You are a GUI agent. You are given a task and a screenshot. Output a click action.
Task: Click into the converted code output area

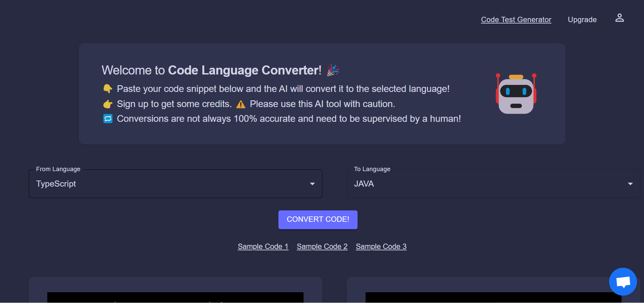click(x=493, y=297)
